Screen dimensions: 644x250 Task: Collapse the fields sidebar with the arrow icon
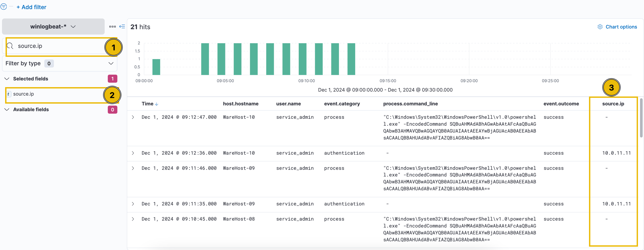coord(122,27)
